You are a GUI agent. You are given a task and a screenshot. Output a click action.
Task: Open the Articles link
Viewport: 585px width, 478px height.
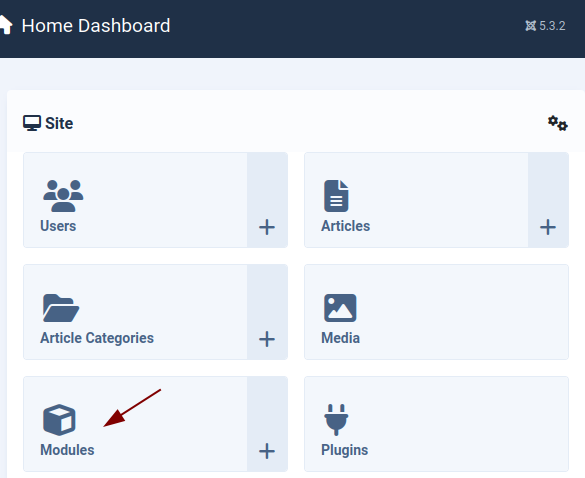345,226
